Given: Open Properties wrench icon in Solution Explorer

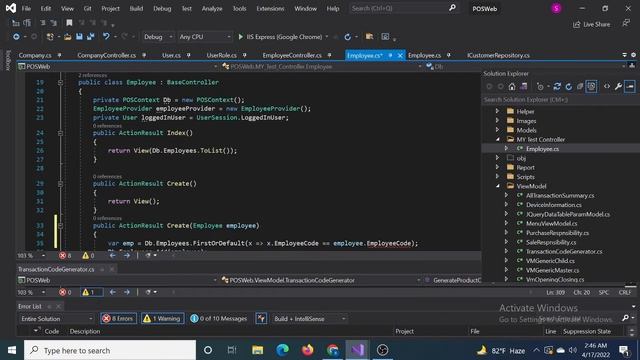Looking at the screenshot, I should 618,87.
